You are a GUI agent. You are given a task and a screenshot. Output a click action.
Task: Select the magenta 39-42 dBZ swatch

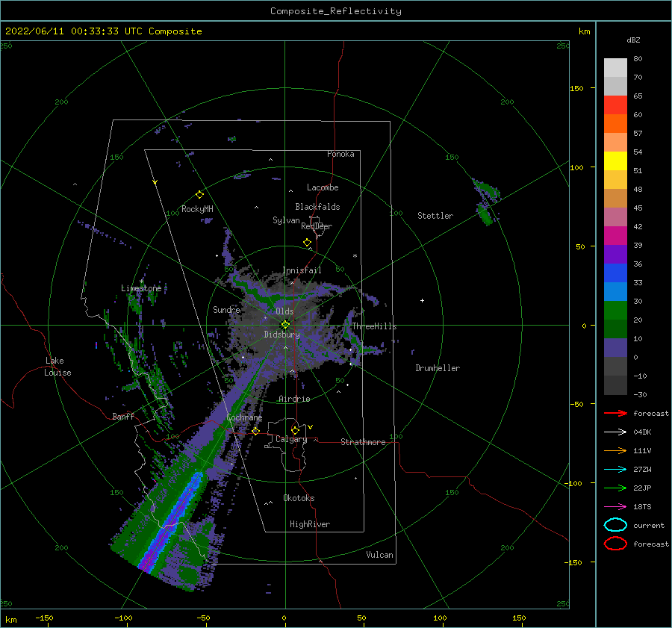[x=615, y=236]
